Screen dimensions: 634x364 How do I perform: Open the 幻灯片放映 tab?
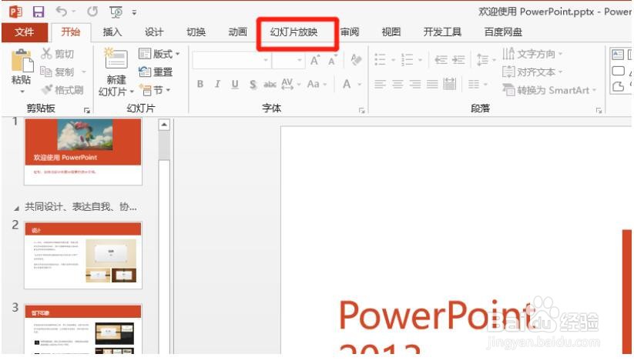click(x=294, y=32)
